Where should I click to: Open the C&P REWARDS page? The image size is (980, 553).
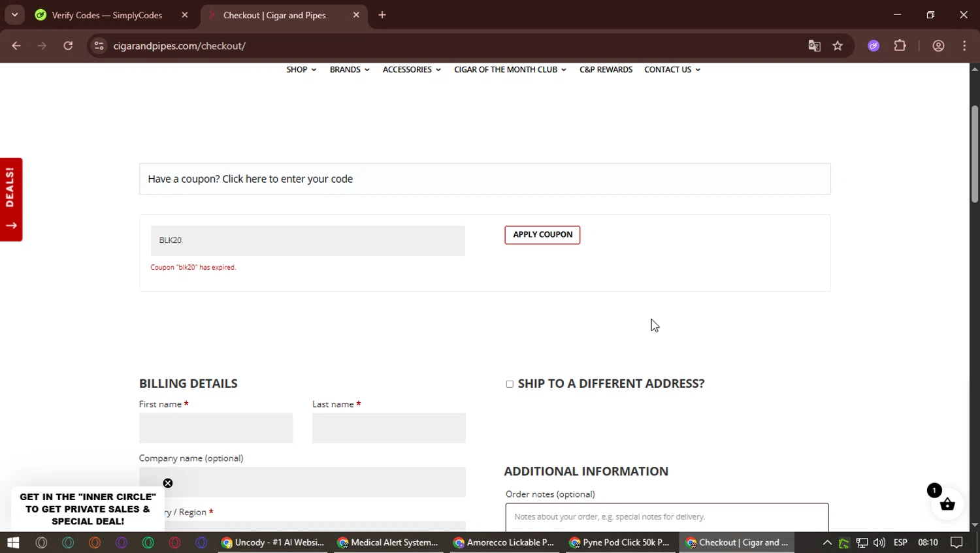(x=606, y=69)
